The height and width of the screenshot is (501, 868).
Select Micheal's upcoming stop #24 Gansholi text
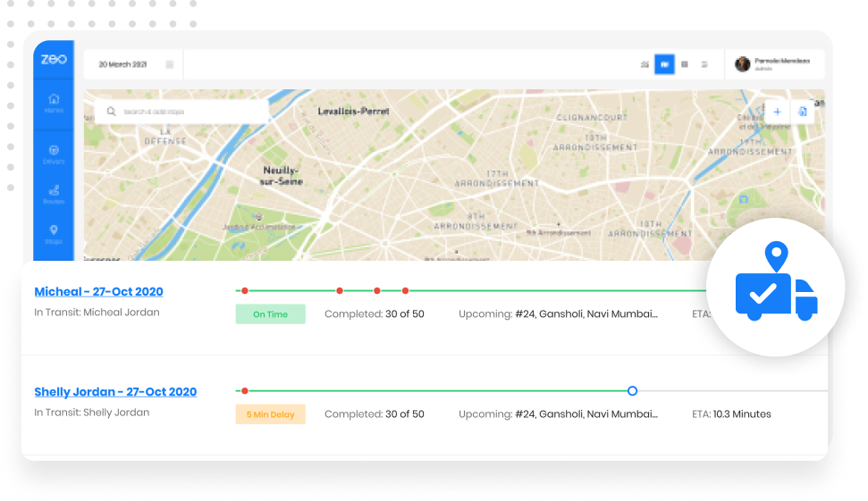point(558,314)
